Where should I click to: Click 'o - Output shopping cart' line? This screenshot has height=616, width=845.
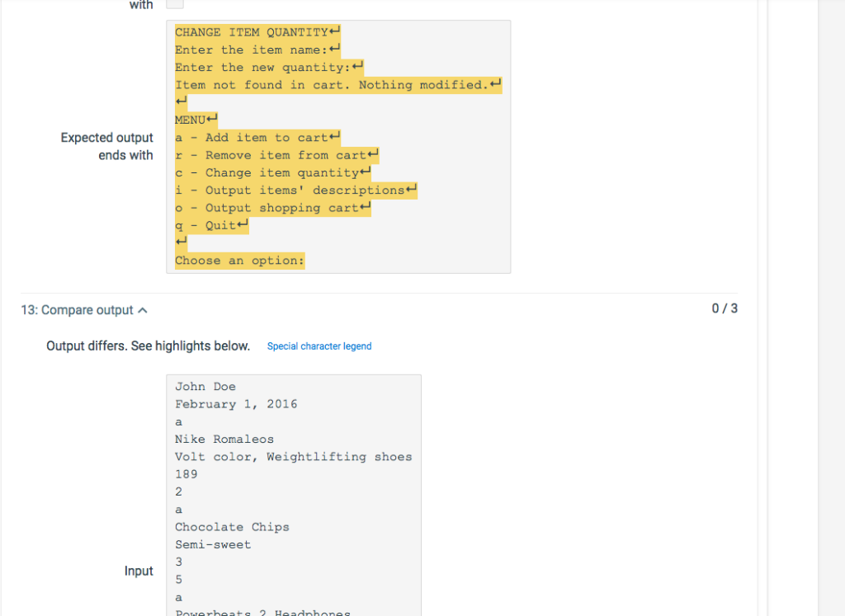[x=272, y=208]
